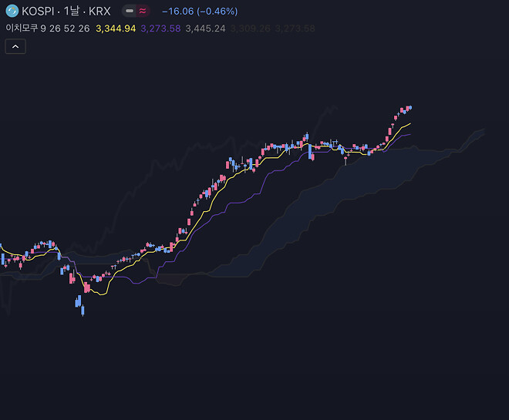Image resolution: width=509 pixels, height=420 pixels.
Task: Click the KRX exchange label
Action: [99, 12]
